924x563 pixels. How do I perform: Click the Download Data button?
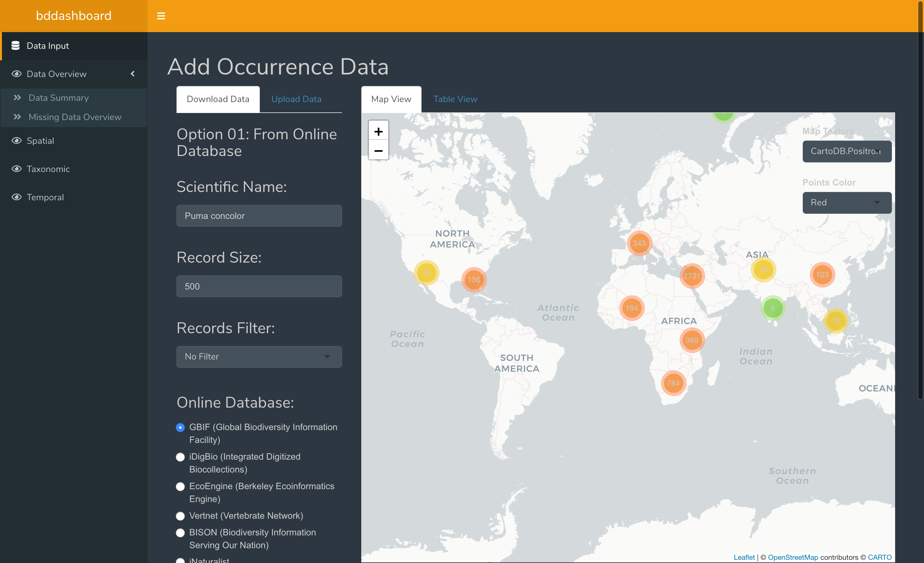[x=218, y=99]
